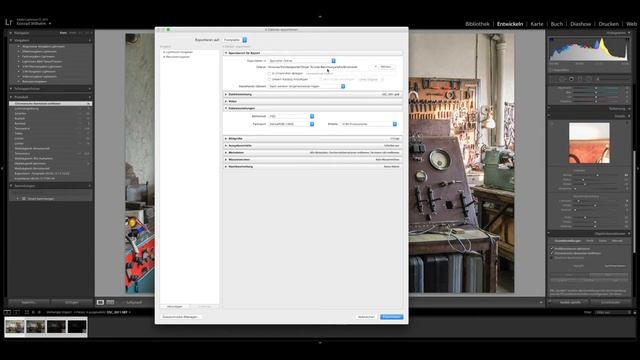Click the Lr logo in top left
The image size is (640, 360).
(x=9, y=22)
